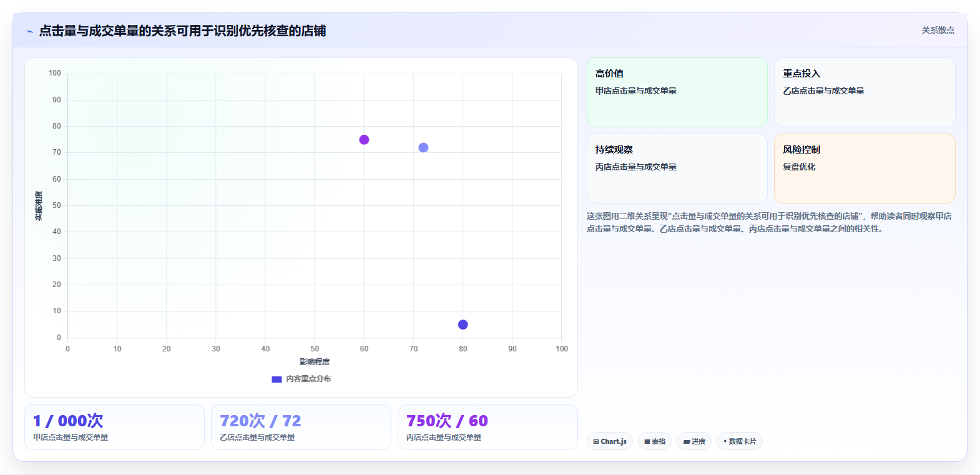Select the light blue scatter point at 72
Image resolution: width=980 pixels, height=475 pixels.
coord(423,148)
